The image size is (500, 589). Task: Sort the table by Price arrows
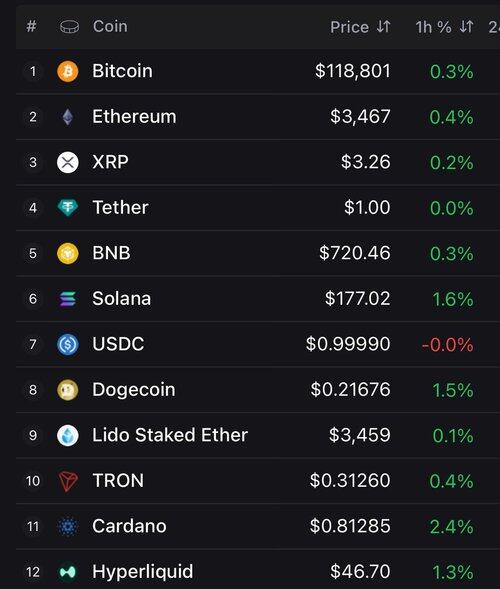point(384,27)
